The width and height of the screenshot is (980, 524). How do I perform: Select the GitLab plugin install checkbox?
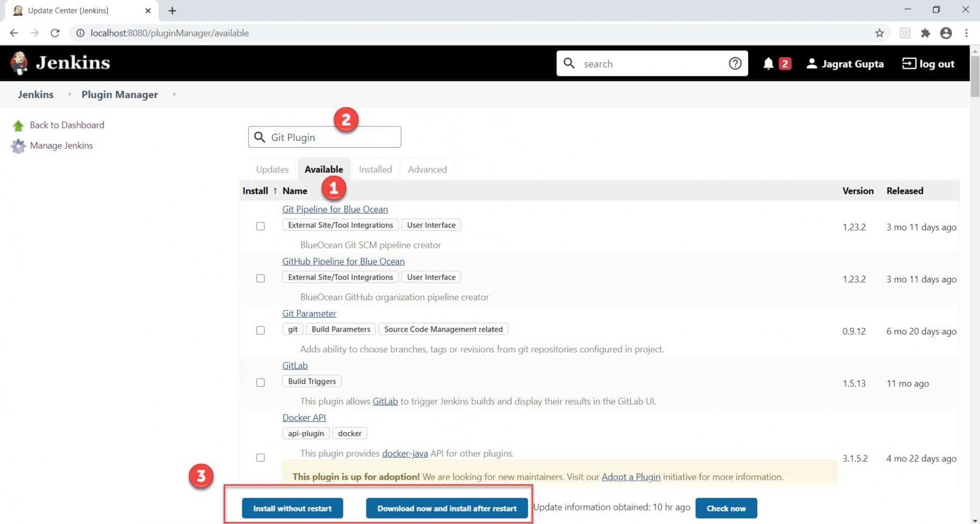pyautogui.click(x=260, y=382)
